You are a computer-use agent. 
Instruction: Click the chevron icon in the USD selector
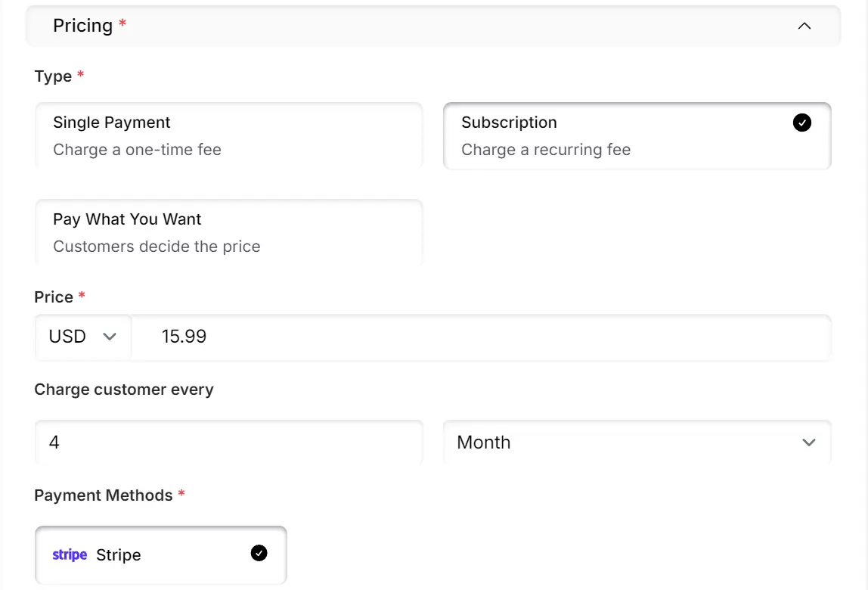pyautogui.click(x=110, y=337)
